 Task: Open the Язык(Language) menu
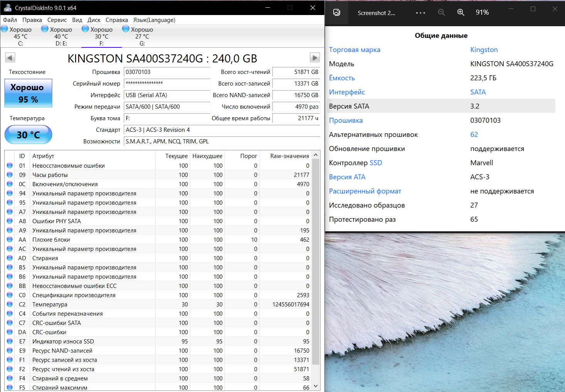tap(154, 20)
